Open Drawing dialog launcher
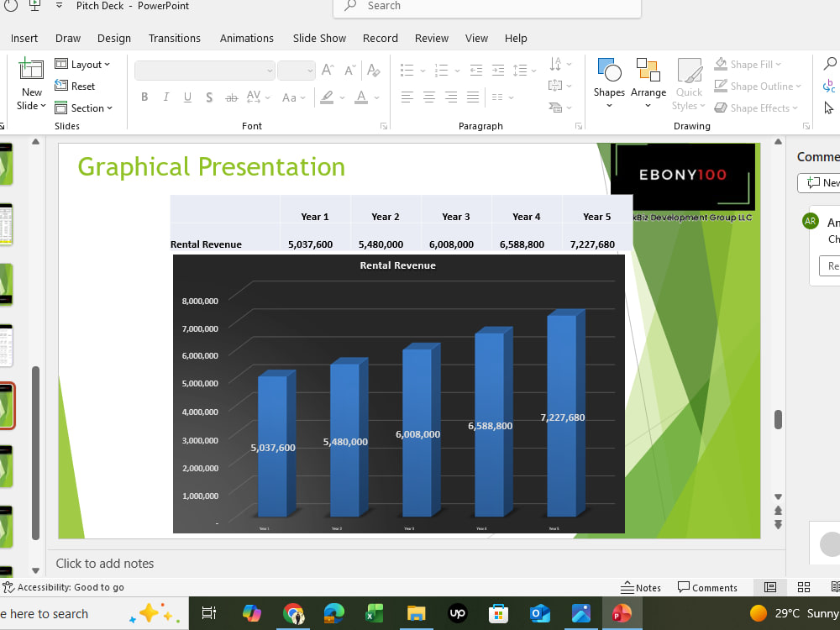The image size is (840, 630). [x=806, y=127]
